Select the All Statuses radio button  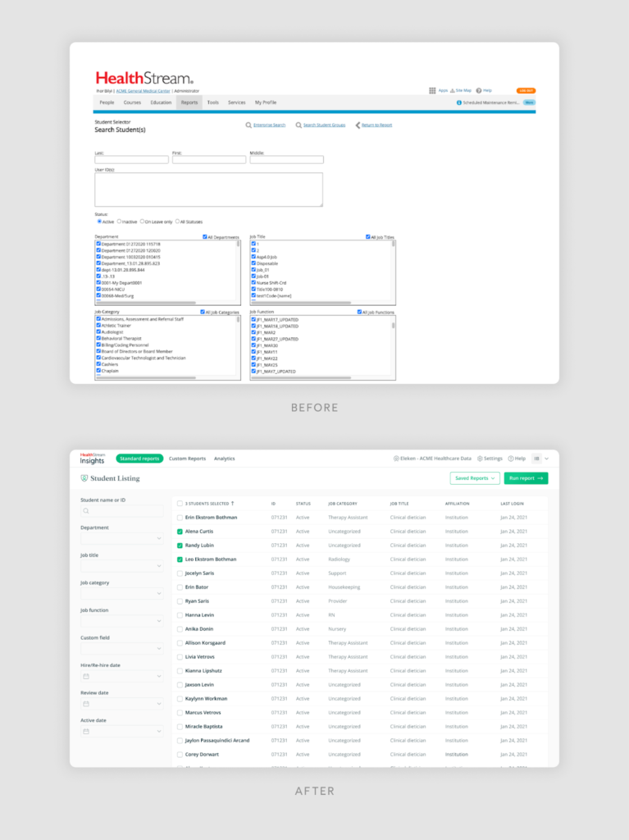click(x=177, y=221)
